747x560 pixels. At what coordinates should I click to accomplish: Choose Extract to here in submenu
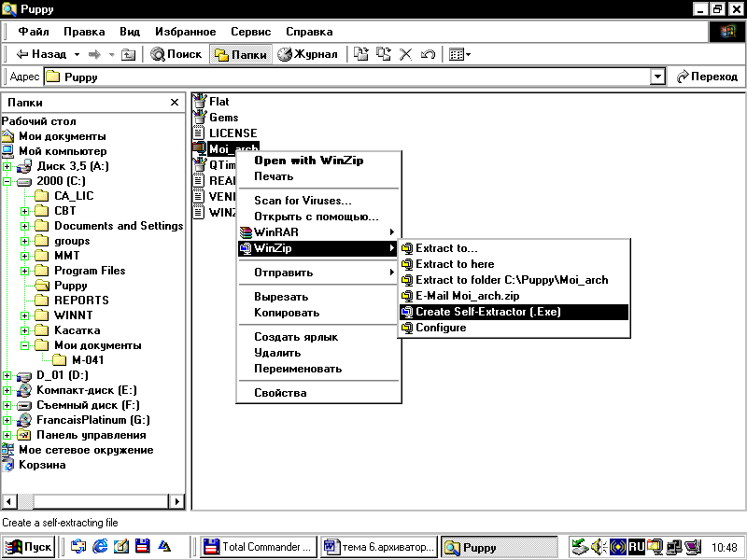tap(514, 264)
